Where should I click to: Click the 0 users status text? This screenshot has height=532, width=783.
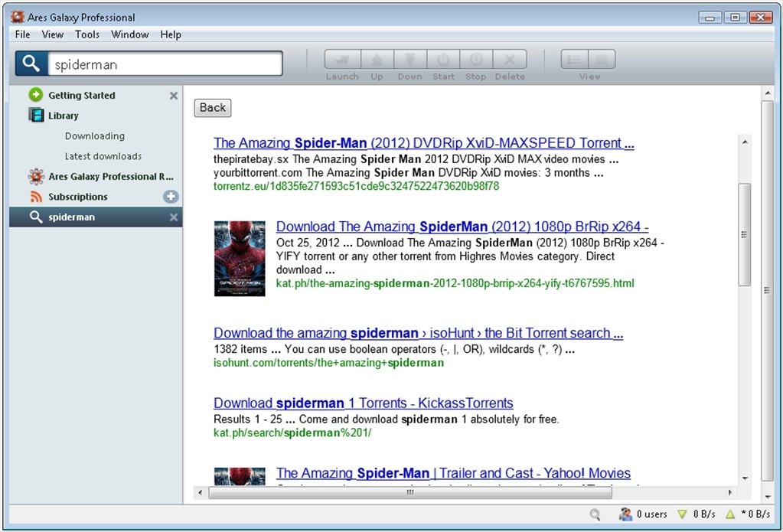651,514
